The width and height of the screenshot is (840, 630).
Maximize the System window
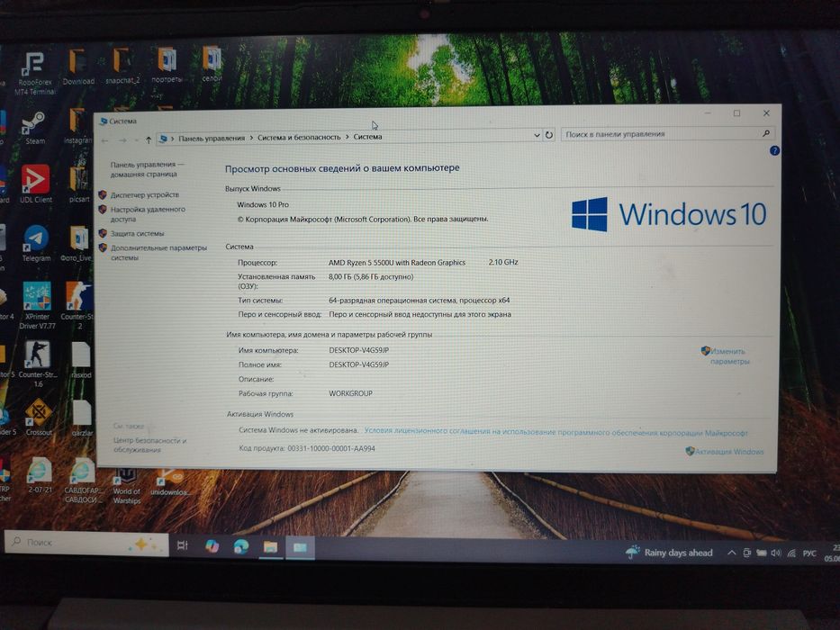point(736,113)
